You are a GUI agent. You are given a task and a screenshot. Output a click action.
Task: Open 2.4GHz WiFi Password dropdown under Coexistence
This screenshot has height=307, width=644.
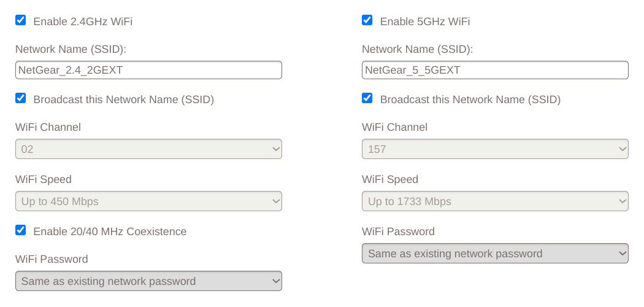click(148, 281)
